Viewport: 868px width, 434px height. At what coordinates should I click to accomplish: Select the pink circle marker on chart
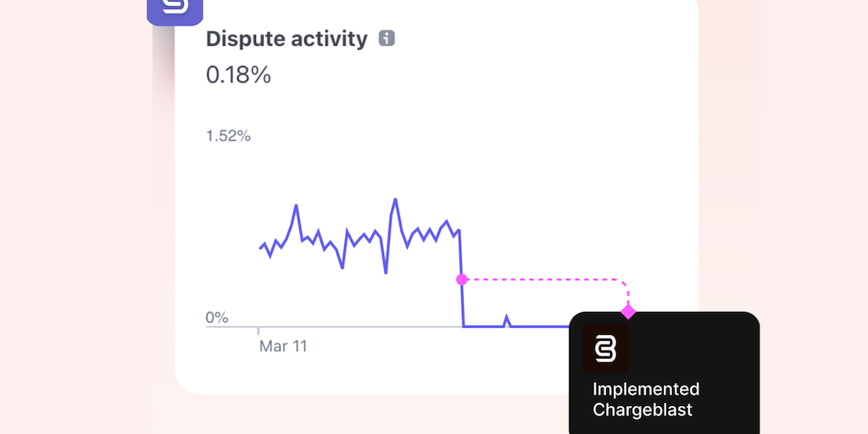click(462, 279)
